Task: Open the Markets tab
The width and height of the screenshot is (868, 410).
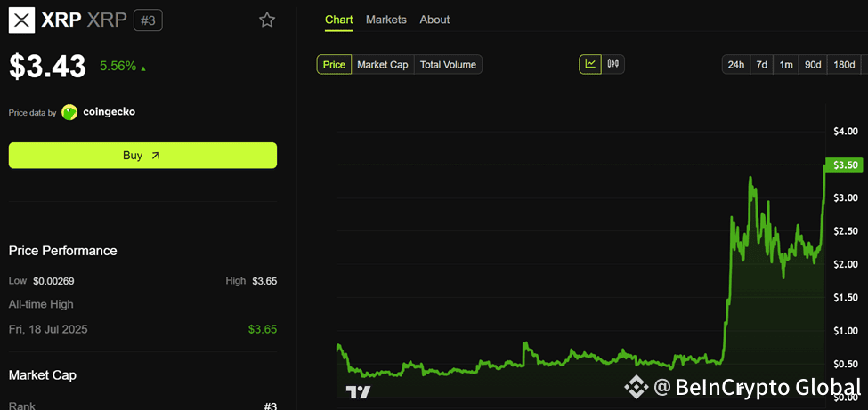Action: click(x=386, y=20)
